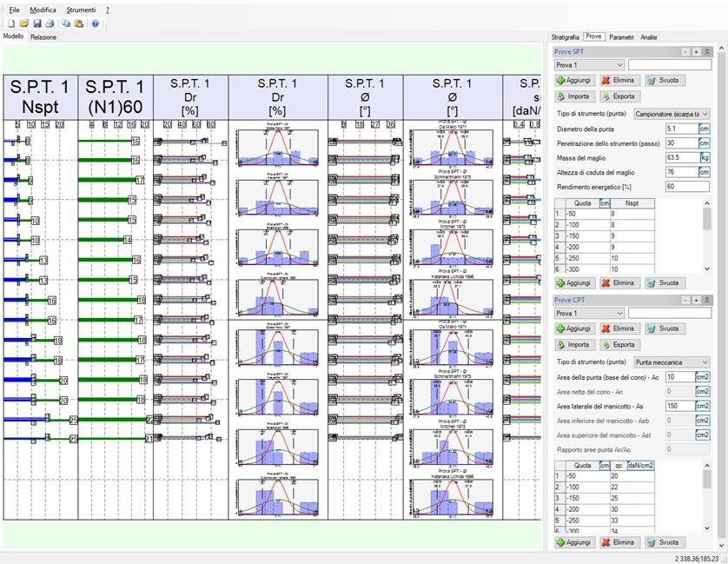Switch to the Relazione tab
The width and height of the screenshot is (728, 564).
(43, 37)
